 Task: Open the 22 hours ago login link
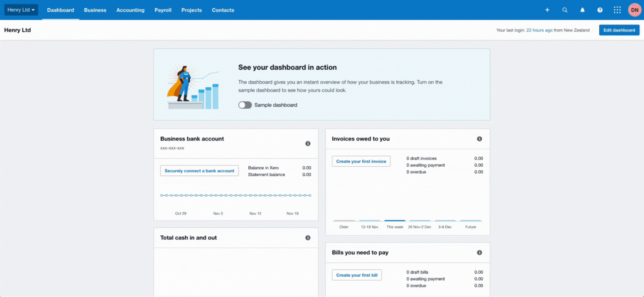pos(539,30)
